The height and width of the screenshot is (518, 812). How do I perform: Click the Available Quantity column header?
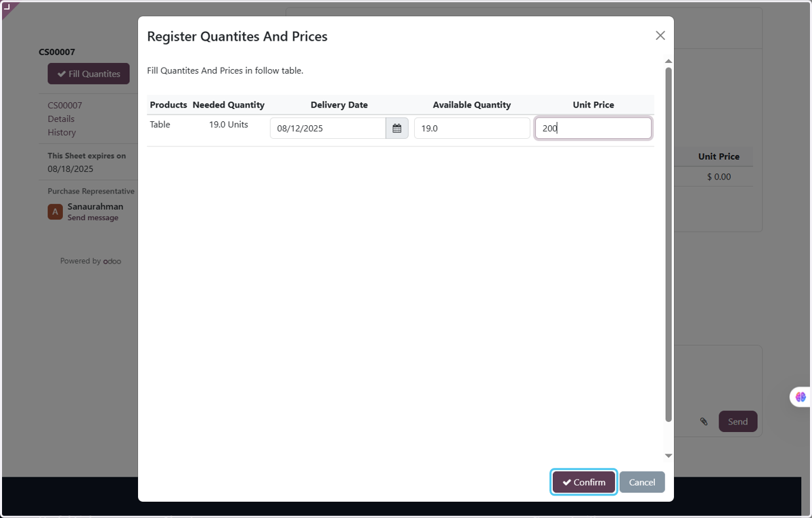coord(472,105)
